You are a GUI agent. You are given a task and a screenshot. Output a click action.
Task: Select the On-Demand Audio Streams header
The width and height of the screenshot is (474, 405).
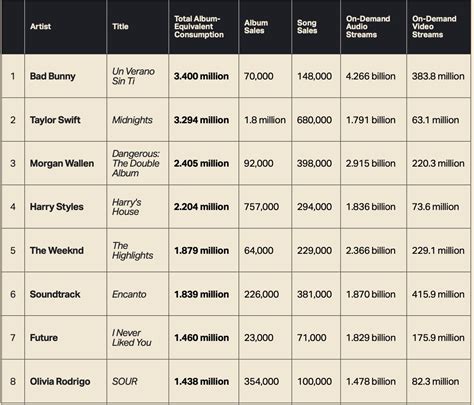tap(368, 27)
